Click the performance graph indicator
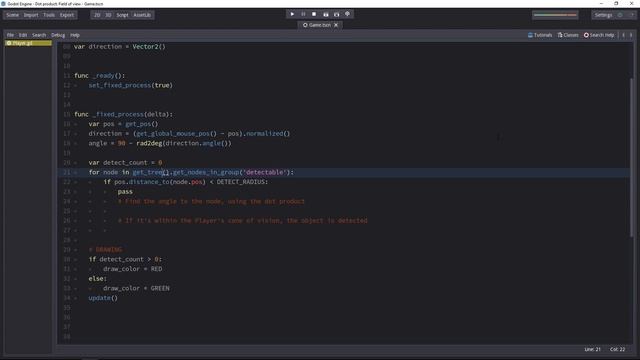Viewport: 640px width, 360px height. click(555, 15)
